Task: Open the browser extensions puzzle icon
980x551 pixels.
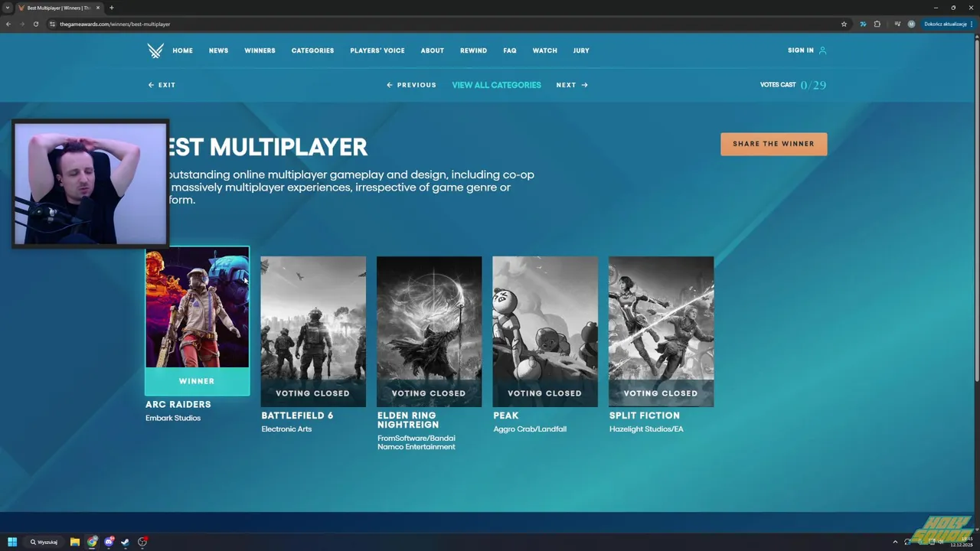Action: pyautogui.click(x=877, y=24)
